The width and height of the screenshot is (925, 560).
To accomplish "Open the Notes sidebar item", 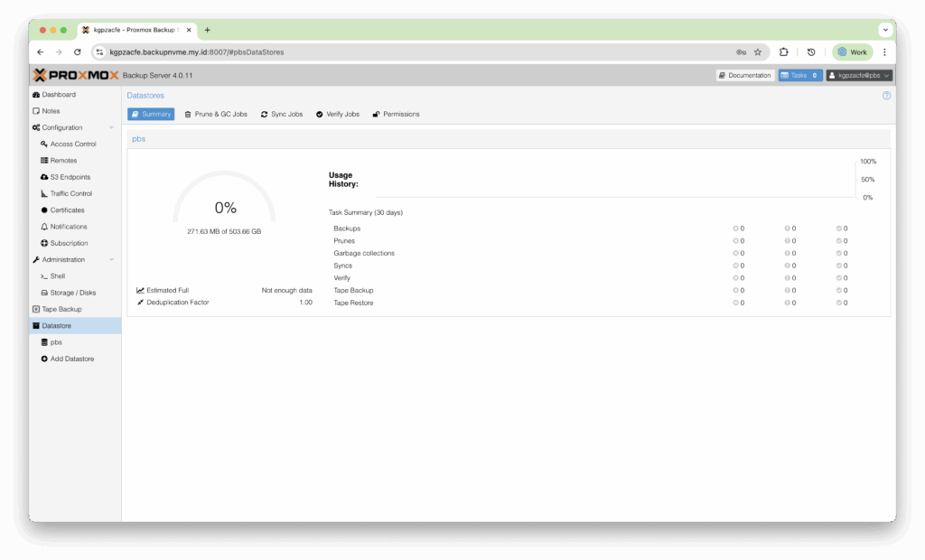I will click(51, 111).
